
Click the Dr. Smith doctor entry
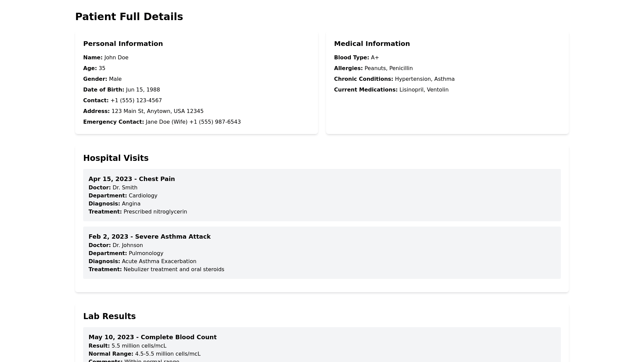125,188
